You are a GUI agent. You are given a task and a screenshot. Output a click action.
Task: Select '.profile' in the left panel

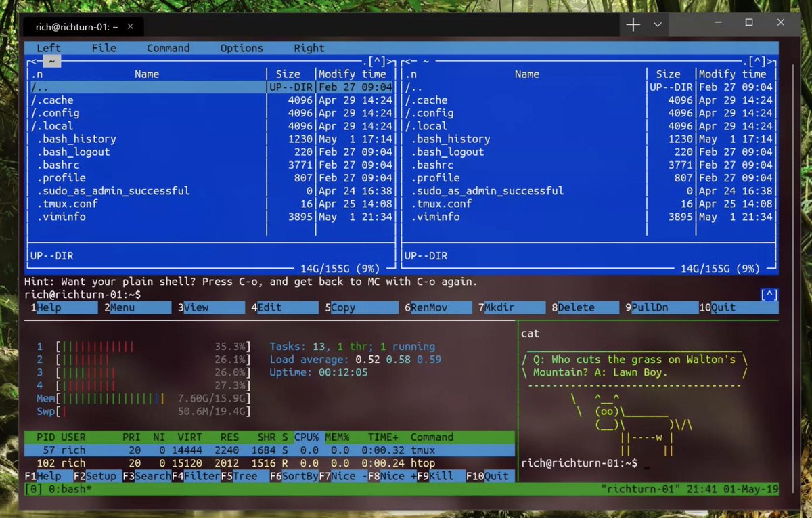click(x=211, y=178)
